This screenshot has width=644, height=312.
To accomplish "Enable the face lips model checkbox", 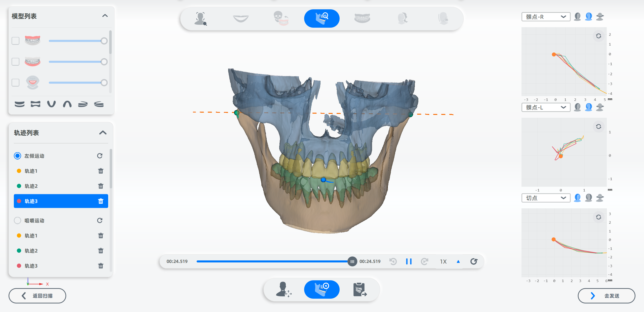I will 16,83.
